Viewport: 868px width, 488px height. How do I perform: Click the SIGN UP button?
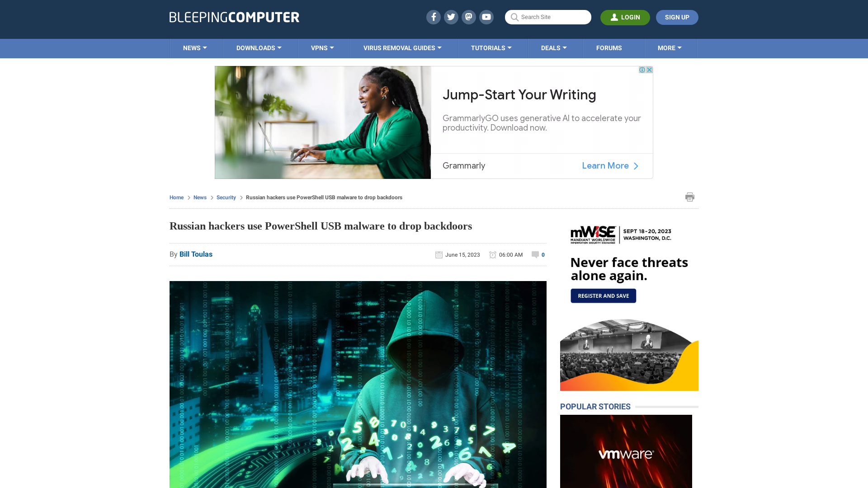(x=677, y=17)
